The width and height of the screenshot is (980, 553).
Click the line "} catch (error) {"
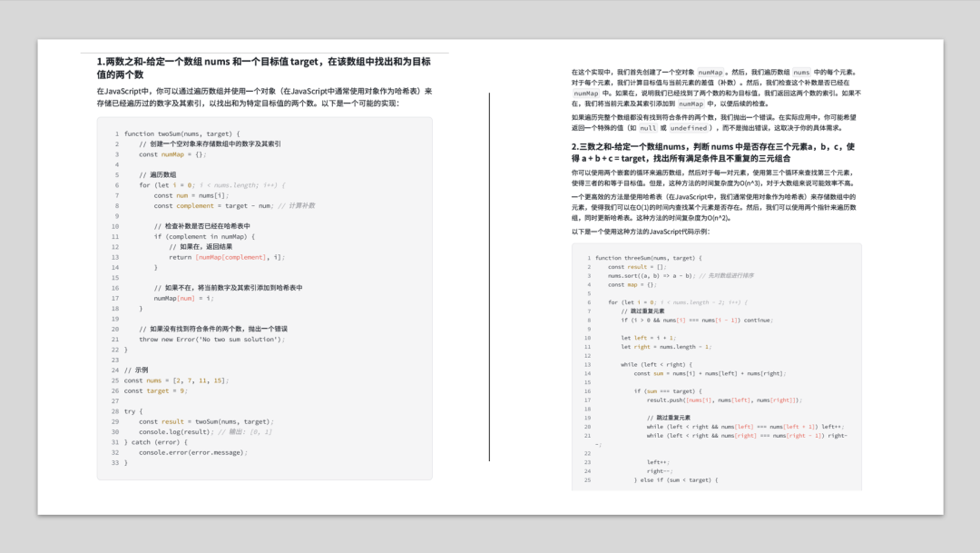(156, 442)
